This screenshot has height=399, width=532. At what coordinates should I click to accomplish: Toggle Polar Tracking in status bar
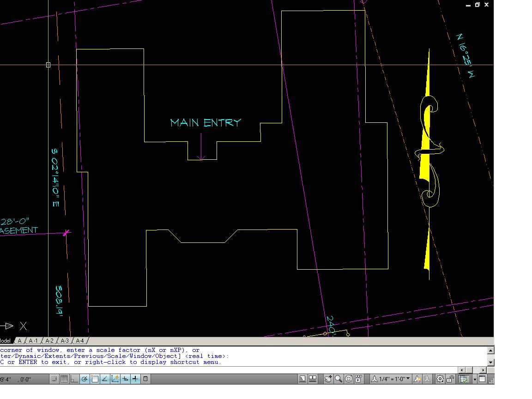pos(85,379)
